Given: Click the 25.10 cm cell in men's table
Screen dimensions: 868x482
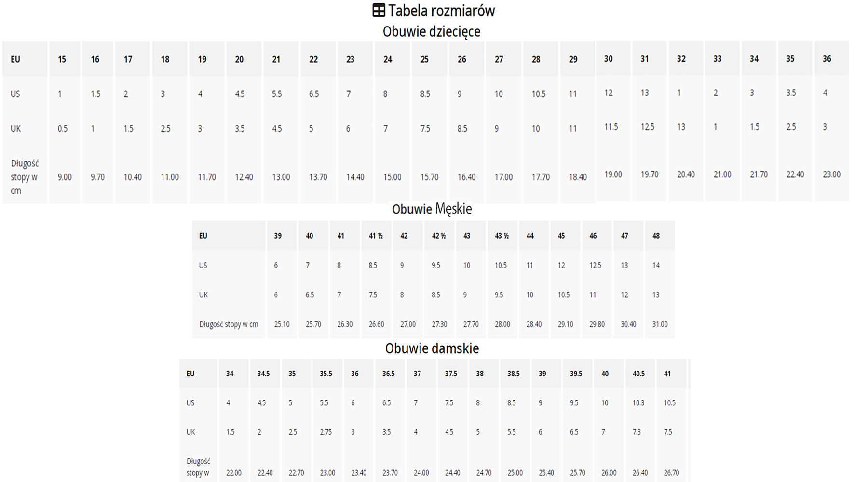Looking at the screenshot, I should pyautogui.click(x=282, y=324).
